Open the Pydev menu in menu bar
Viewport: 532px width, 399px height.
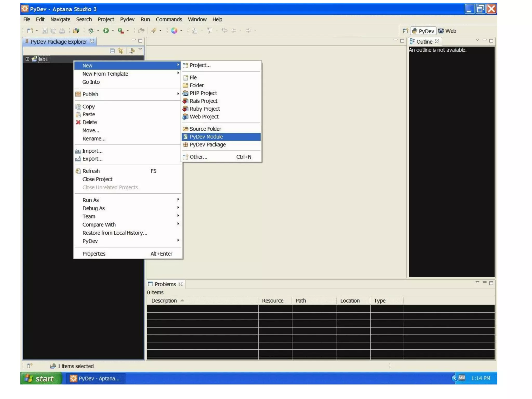[x=127, y=19]
